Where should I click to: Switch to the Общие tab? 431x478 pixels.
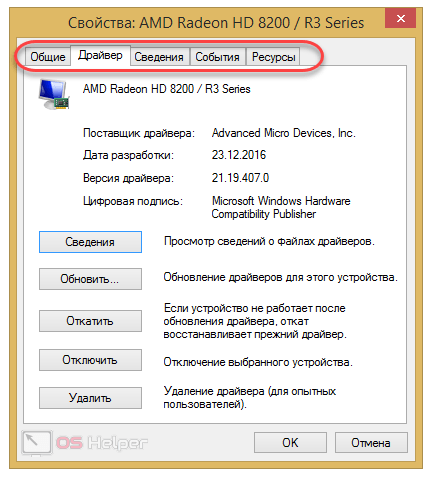[x=48, y=57]
